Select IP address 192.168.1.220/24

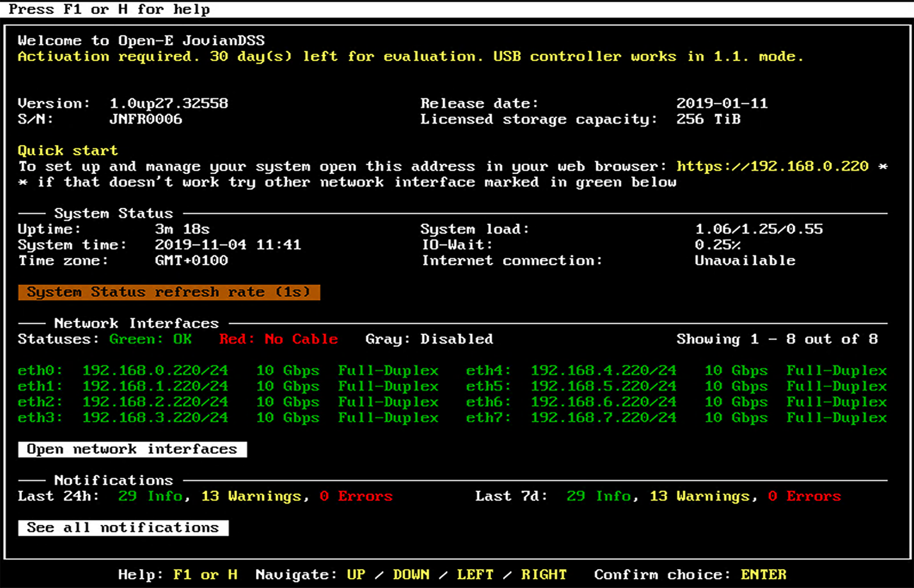point(155,386)
